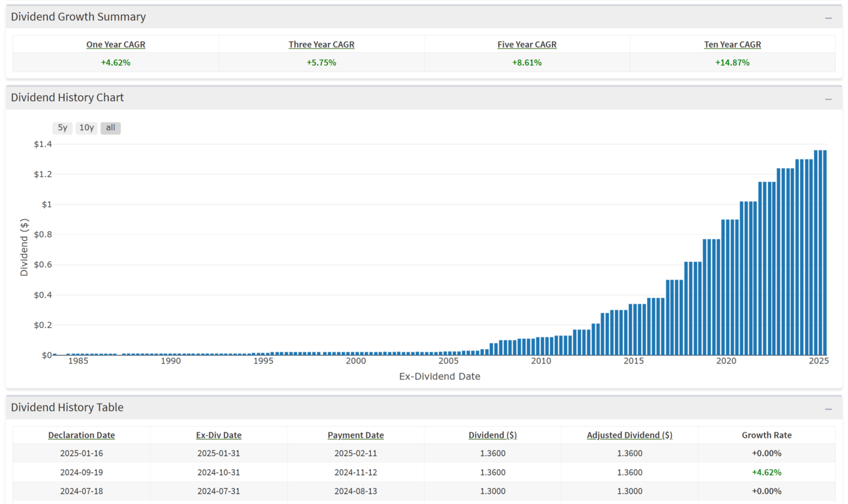Click the Three Year CAGR header

321,45
